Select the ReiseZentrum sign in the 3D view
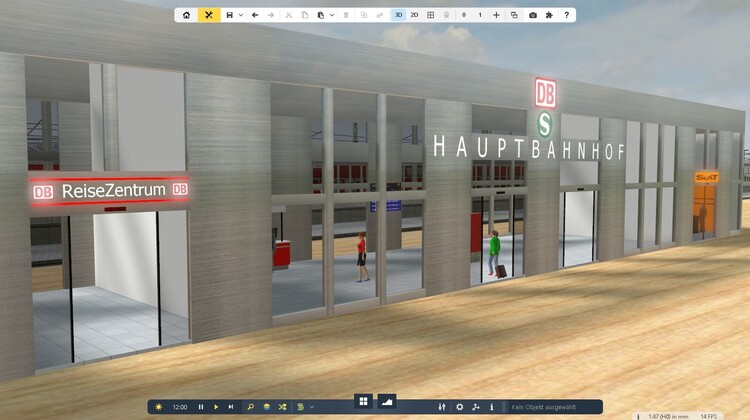This screenshot has width=750, height=420. [x=110, y=191]
